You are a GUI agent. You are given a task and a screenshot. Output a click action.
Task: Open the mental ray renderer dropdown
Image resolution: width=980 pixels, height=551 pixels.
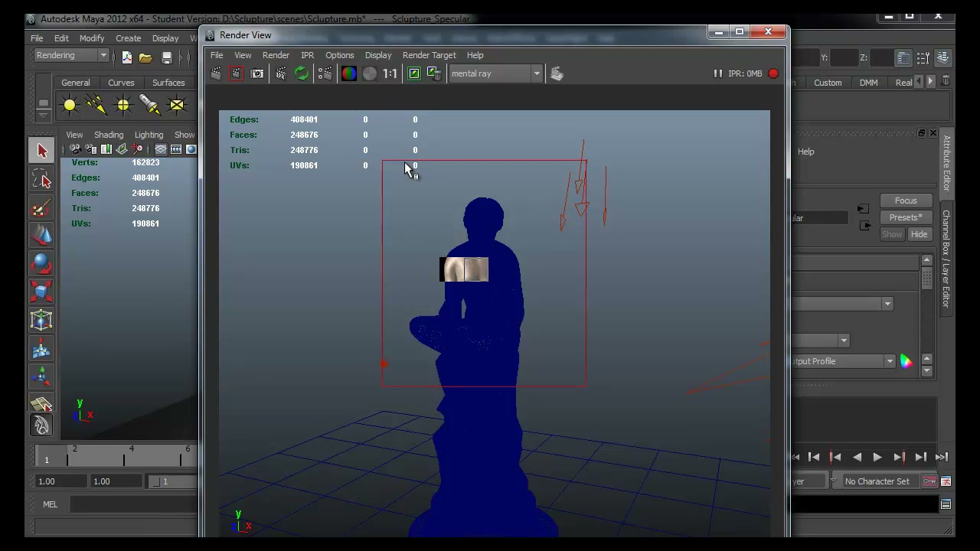tap(495, 73)
